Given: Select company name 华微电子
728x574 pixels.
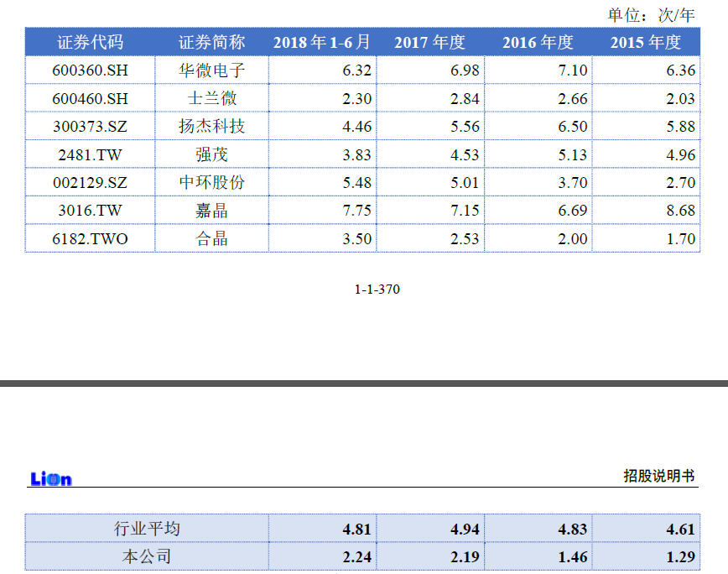Looking at the screenshot, I should coord(211,70).
